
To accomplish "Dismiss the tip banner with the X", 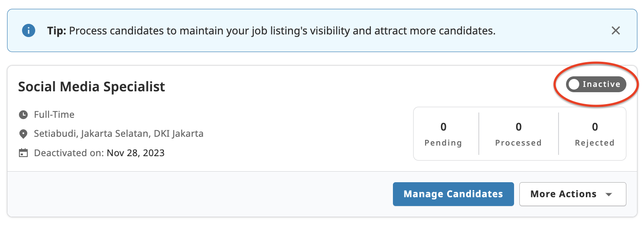I will pyautogui.click(x=616, y=30).
